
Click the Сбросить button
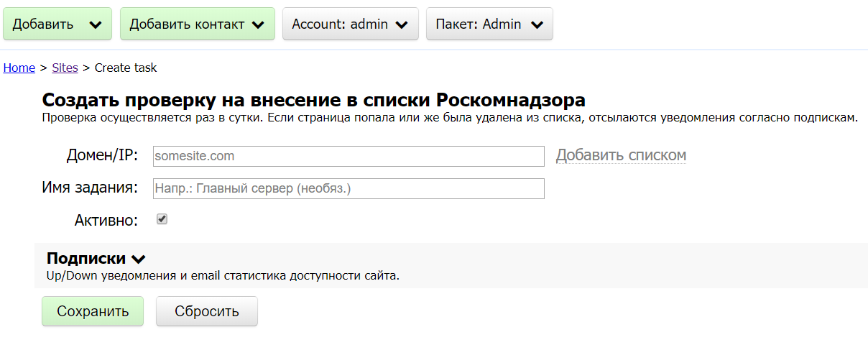point(207,311)
